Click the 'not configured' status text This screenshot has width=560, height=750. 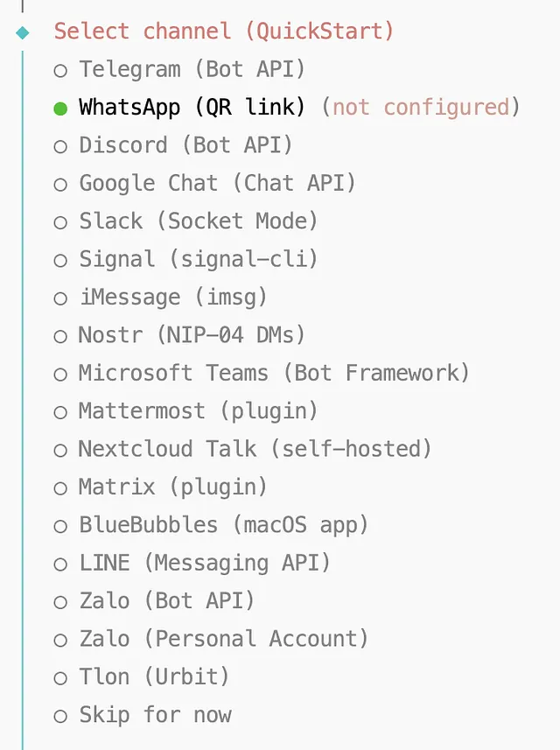(x=421, y=108)
